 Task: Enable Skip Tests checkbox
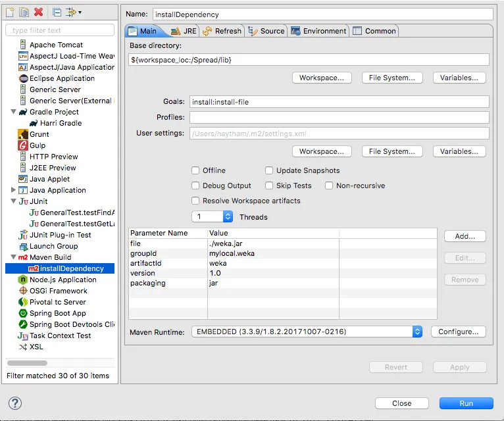(x=269, y=186)
